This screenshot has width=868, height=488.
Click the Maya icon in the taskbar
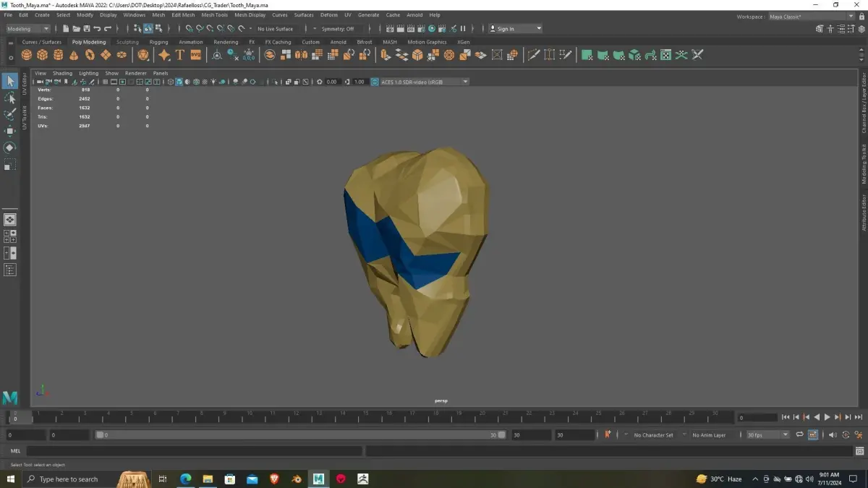pyautogui.click(x=318, y=479)
